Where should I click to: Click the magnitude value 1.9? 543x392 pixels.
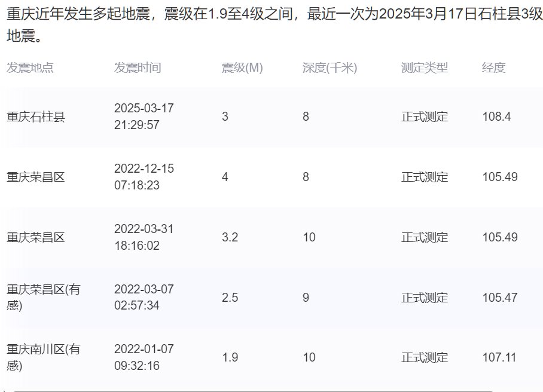(x=227, y=357)
